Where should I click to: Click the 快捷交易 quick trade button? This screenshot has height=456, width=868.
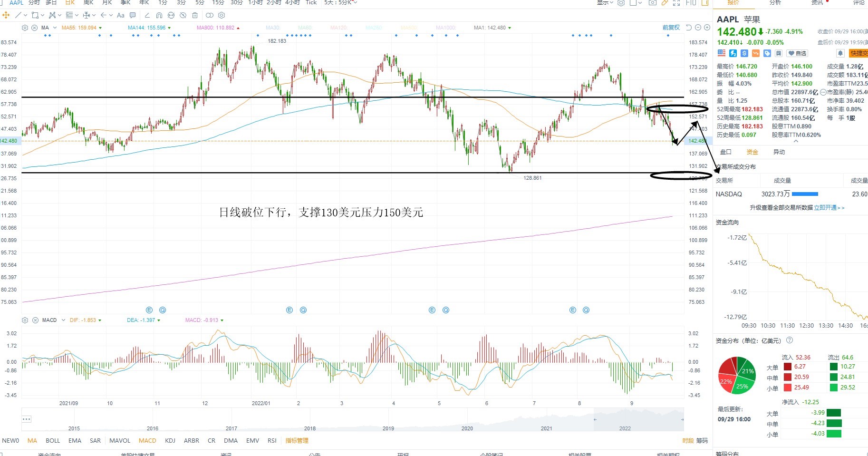pos(858,53)
